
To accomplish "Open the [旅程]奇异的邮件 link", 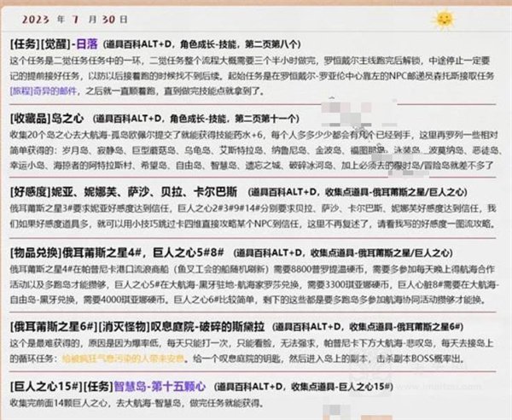I will 44,90.
